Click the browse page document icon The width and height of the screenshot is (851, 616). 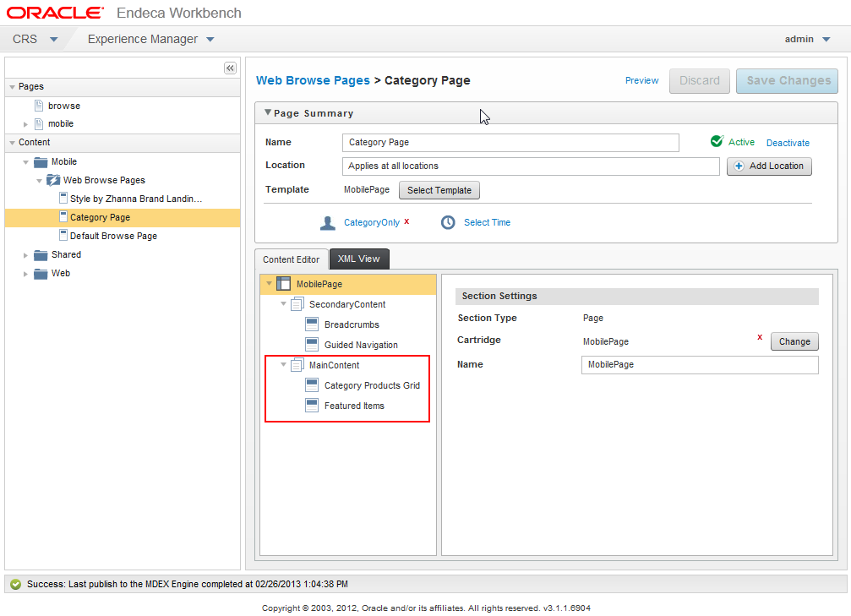(x=39, y=106)
